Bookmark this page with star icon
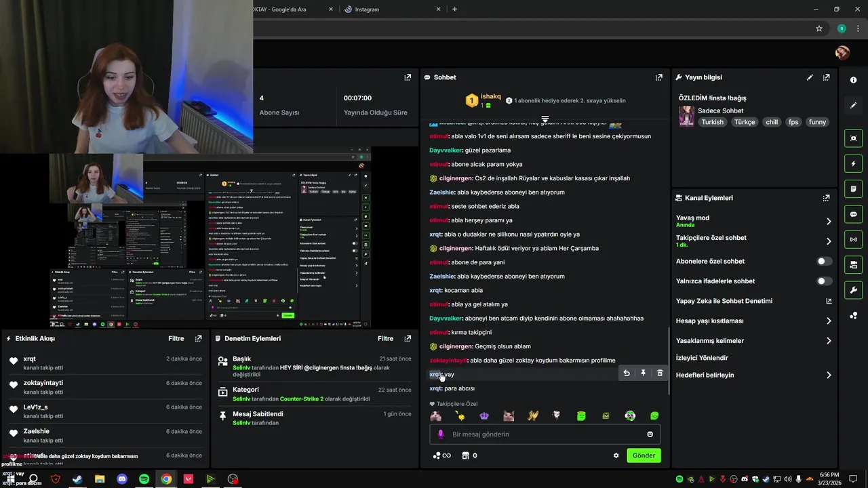 coord(819,28)
